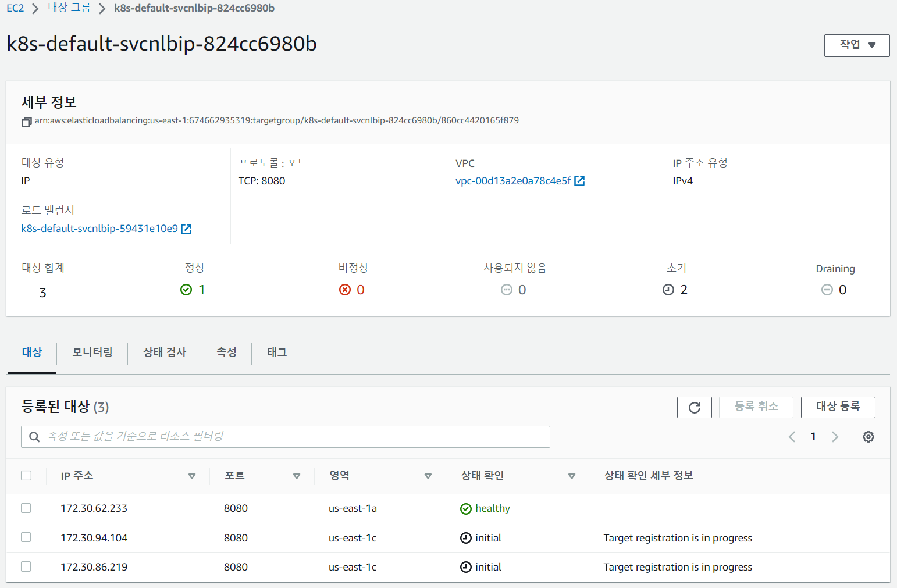Click the load balancer external link icon
Viewport: 897px width, 588px height.
(186, 229)
